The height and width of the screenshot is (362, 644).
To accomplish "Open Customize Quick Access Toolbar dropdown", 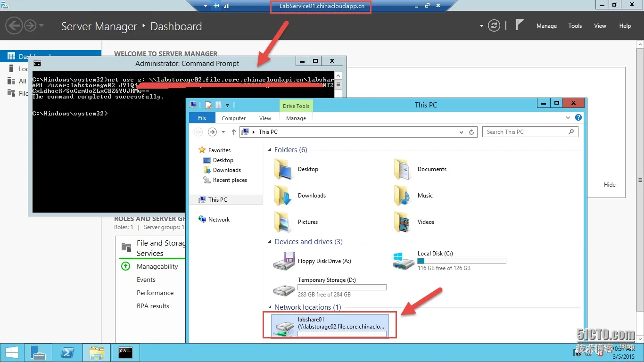I will [x=227, y=106].
